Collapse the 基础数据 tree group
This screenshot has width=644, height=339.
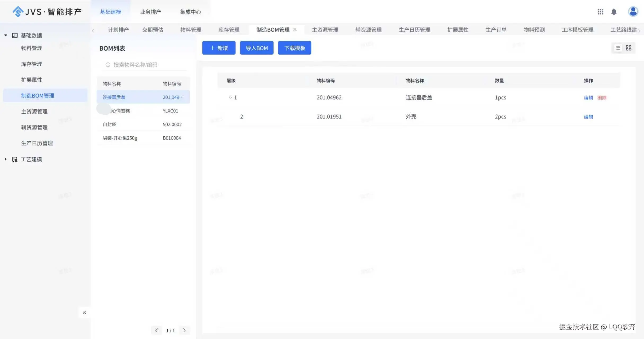(x=6, y=35)
